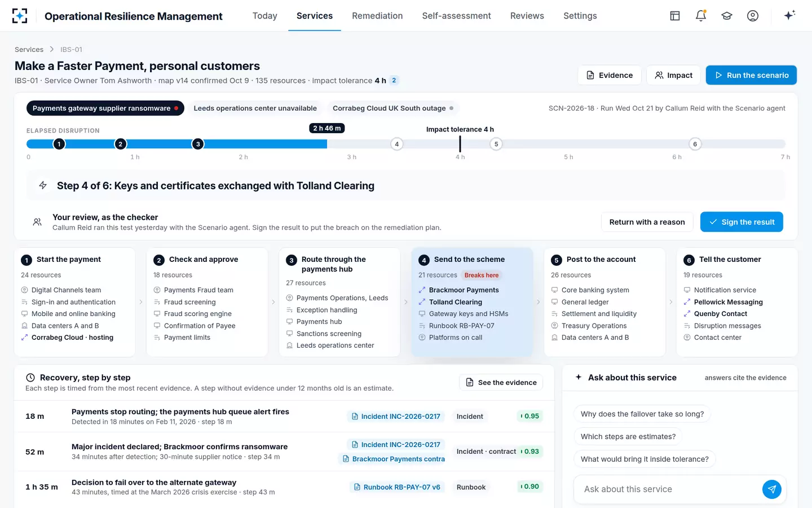The image size is (812, 508).
Task: Open the layout panel icon in header
Action: point(675,16)
